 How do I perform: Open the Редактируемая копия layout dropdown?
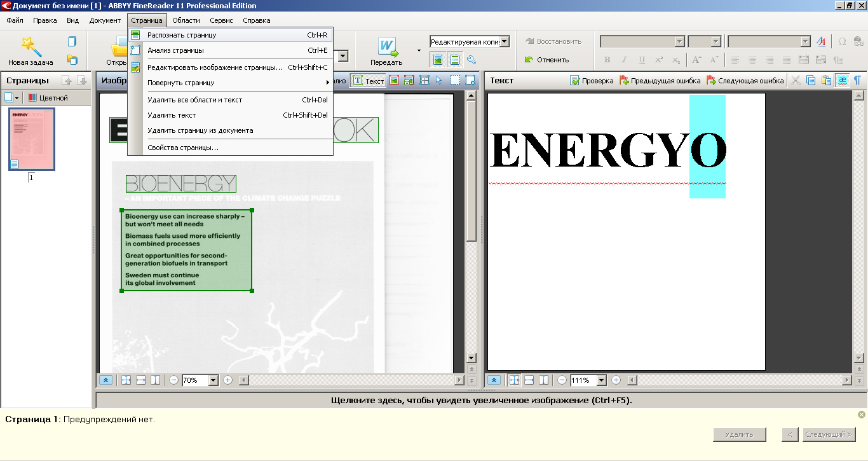pos(505,42)
